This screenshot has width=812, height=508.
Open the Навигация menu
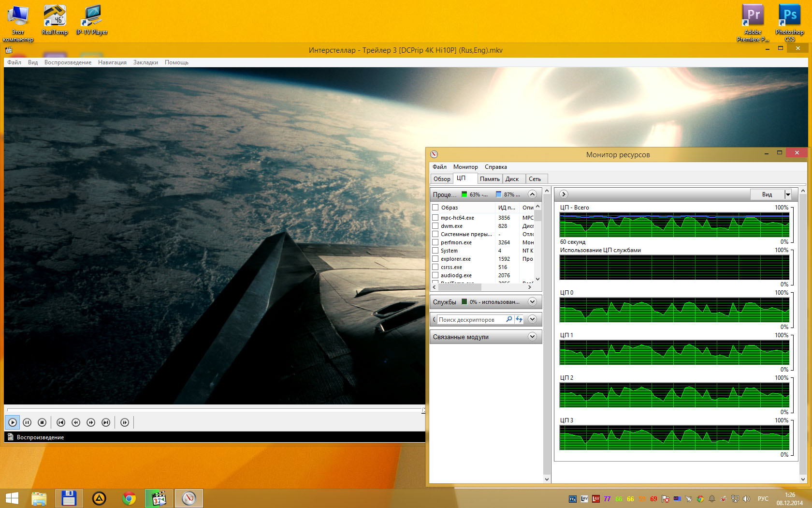coord(112,62)
